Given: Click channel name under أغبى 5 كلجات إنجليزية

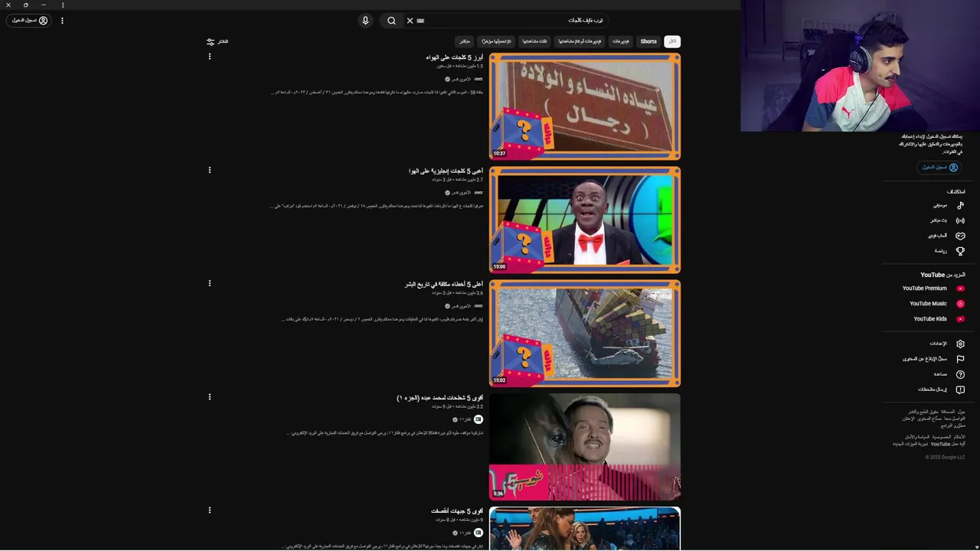Looking at the screenshot, I should click(x=461, y=193).
